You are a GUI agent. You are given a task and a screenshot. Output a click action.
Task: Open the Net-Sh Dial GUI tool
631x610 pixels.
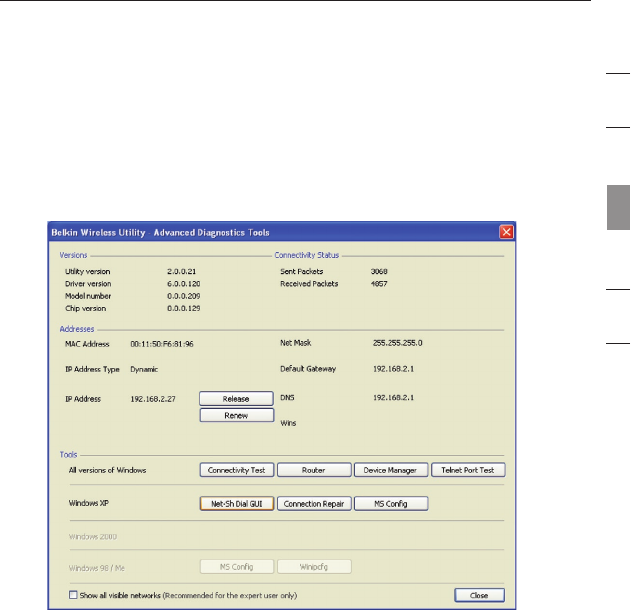[x=236, y=503]
